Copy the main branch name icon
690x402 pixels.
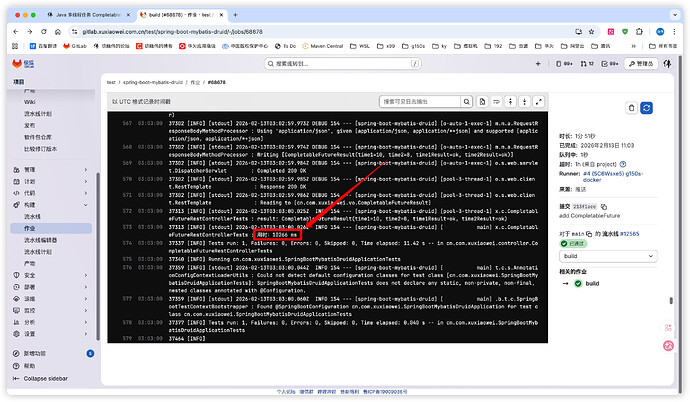(589, 234)
